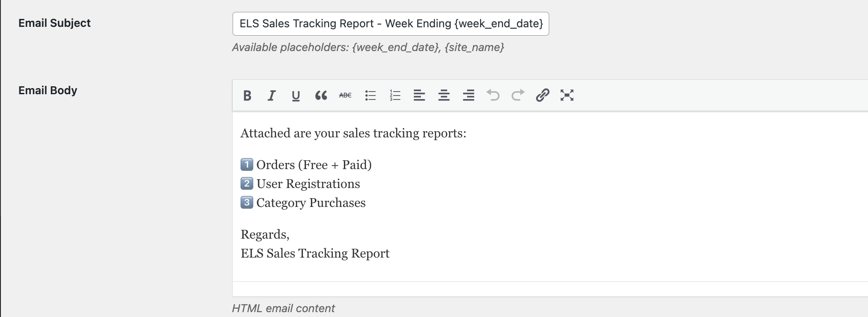Insert a blockquote
The width and height of the screenshot is (868, 317).
pyautogui.click(x=321, y=95)
